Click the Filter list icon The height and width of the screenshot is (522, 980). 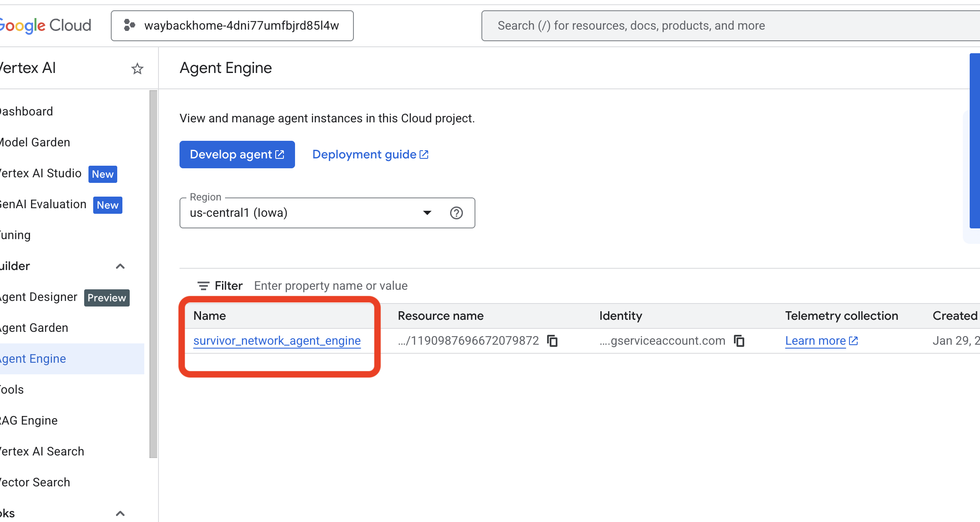203,286
